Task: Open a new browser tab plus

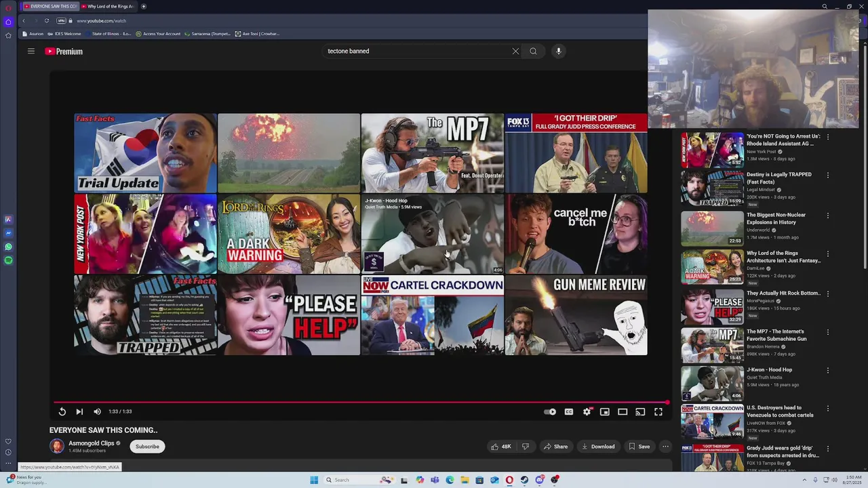Action: 143,6
